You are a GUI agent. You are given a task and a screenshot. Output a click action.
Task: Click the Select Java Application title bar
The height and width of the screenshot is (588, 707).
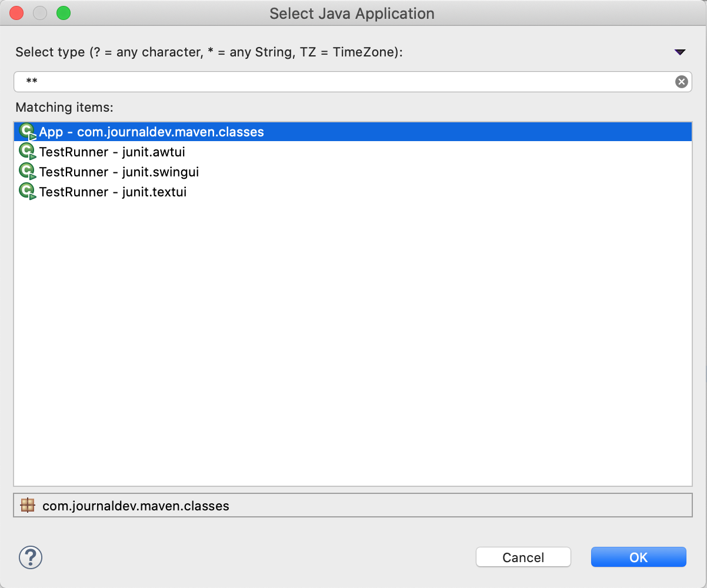point(352,13)
